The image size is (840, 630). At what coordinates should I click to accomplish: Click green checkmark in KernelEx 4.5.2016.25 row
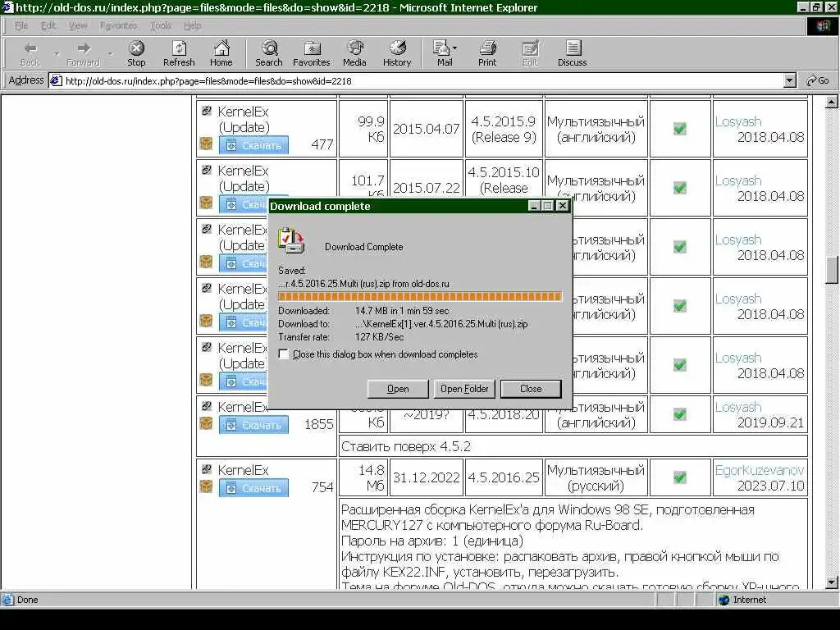pyautogui.click(x=680, y=477)
